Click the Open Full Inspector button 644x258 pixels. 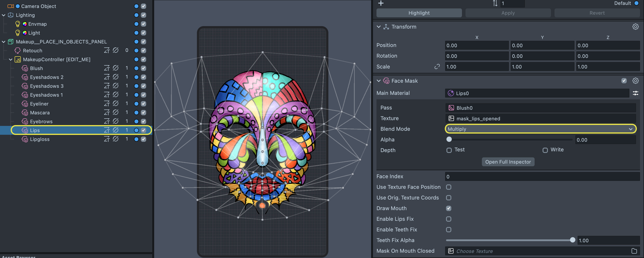tap(508, 162)
